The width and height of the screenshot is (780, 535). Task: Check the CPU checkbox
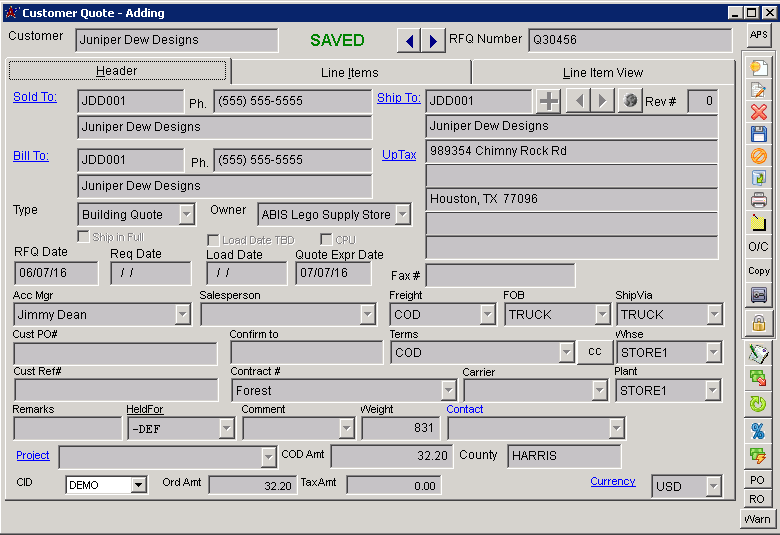326,240
